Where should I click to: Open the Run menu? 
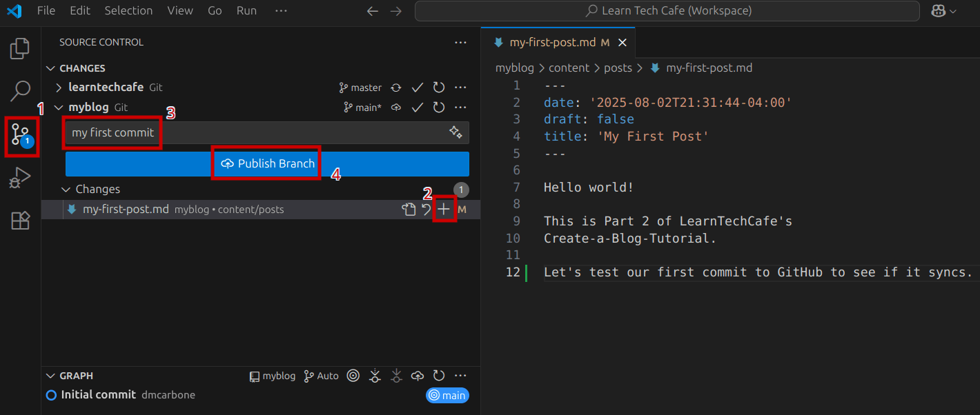pyautogui.click(x=246, y=11)
